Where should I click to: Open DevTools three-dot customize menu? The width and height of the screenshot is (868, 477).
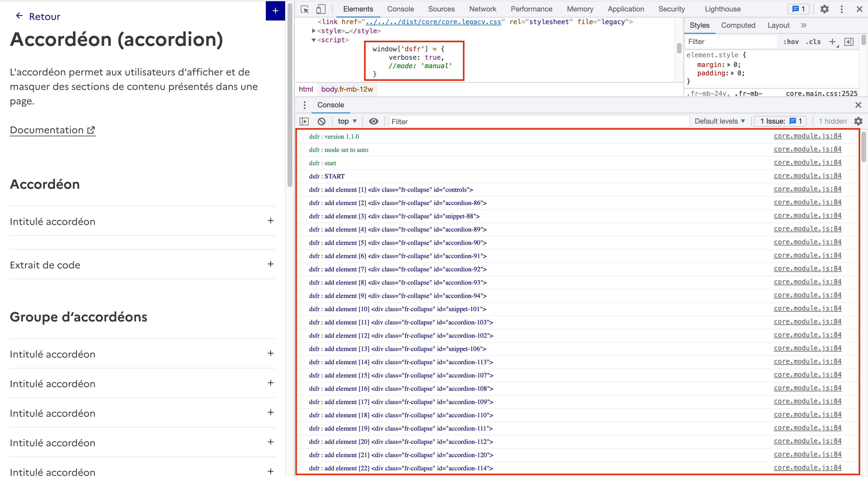(841, 9)
